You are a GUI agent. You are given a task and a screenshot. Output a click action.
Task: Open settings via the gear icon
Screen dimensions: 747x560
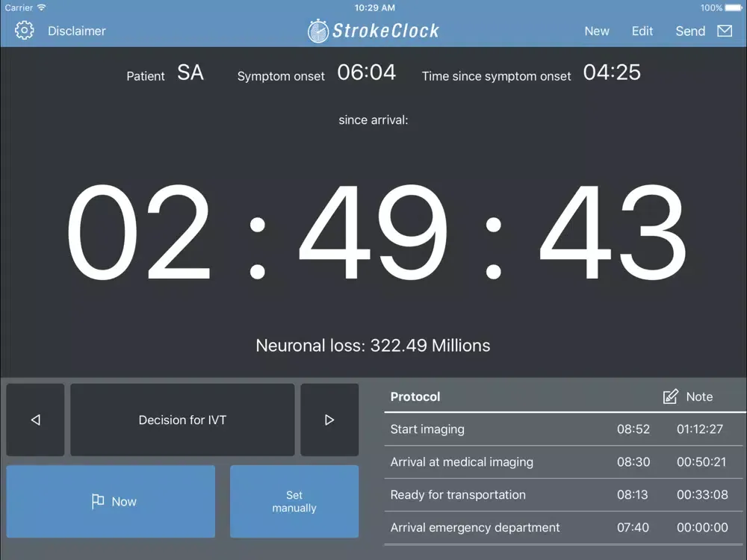[x=25, y=31]
